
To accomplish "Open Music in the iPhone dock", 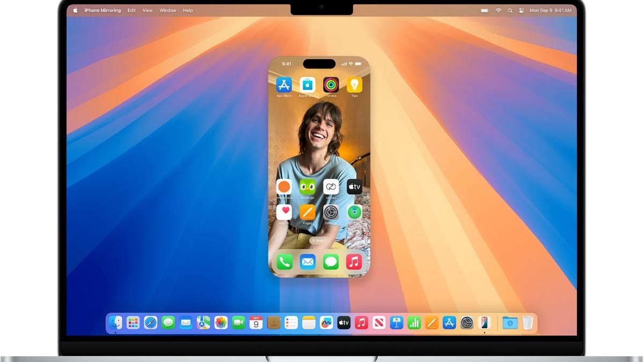I will click(354, 262).
